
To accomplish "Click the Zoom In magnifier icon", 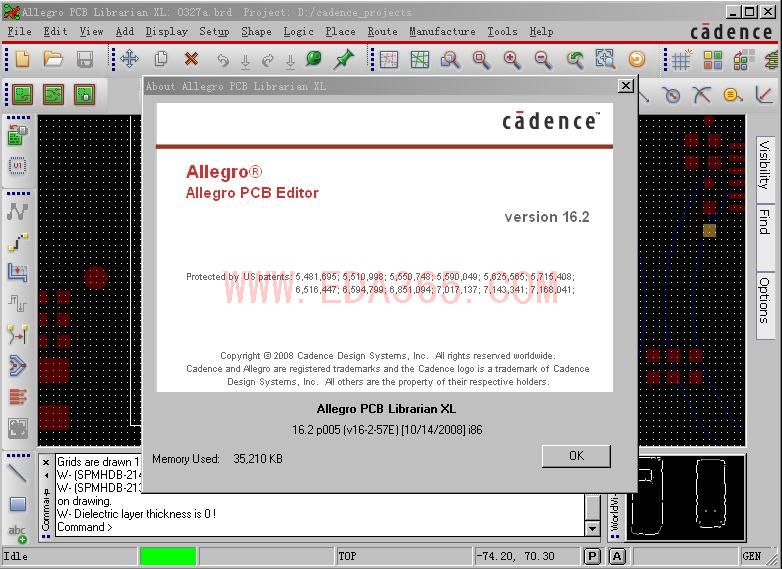I will (511, 59).
